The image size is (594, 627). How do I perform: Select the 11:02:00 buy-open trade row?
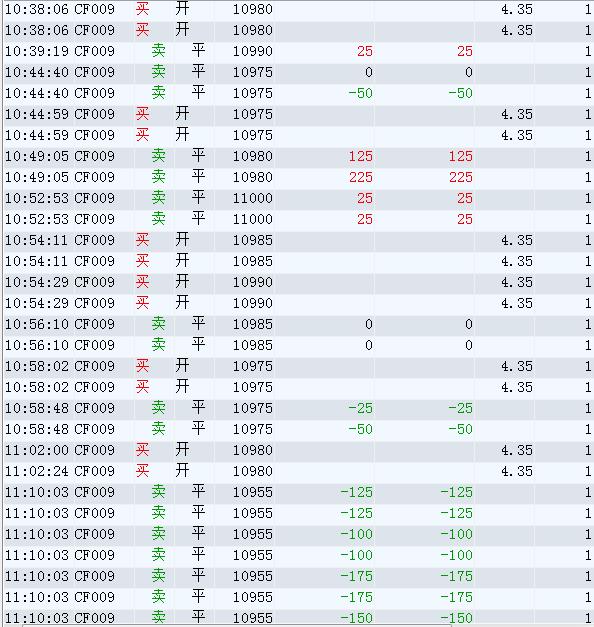pos(298,450)
